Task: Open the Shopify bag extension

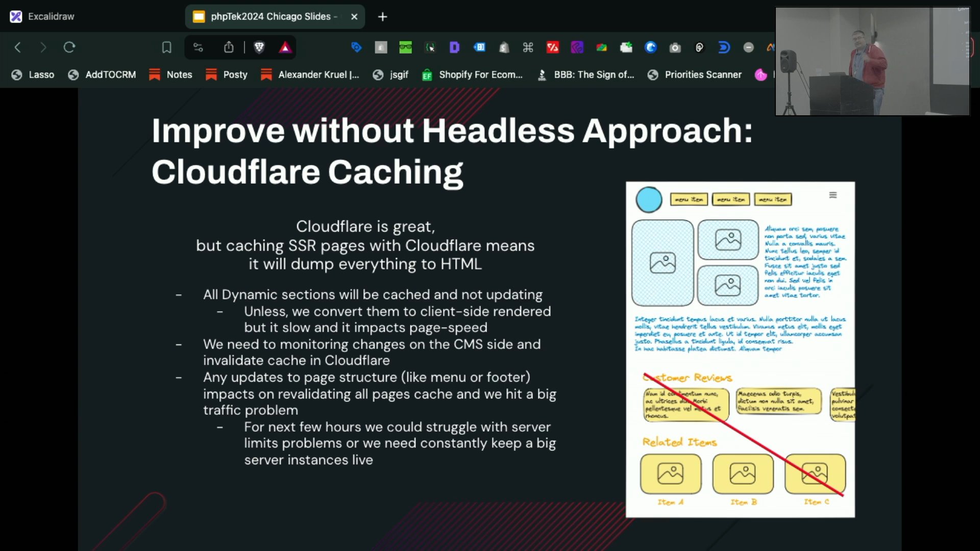Action: [504, 47]
